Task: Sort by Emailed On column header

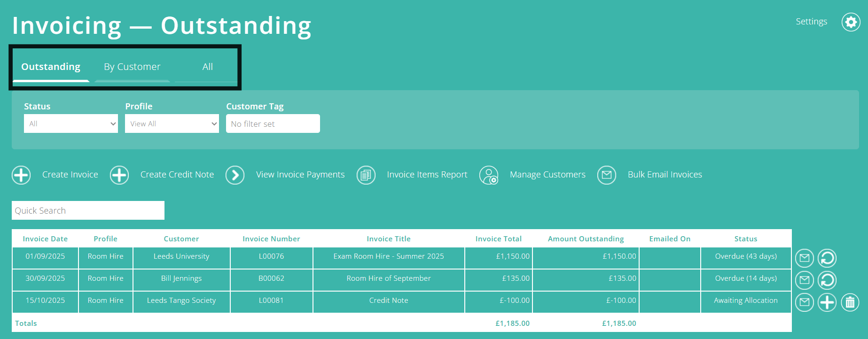Action: coord(670,239)
